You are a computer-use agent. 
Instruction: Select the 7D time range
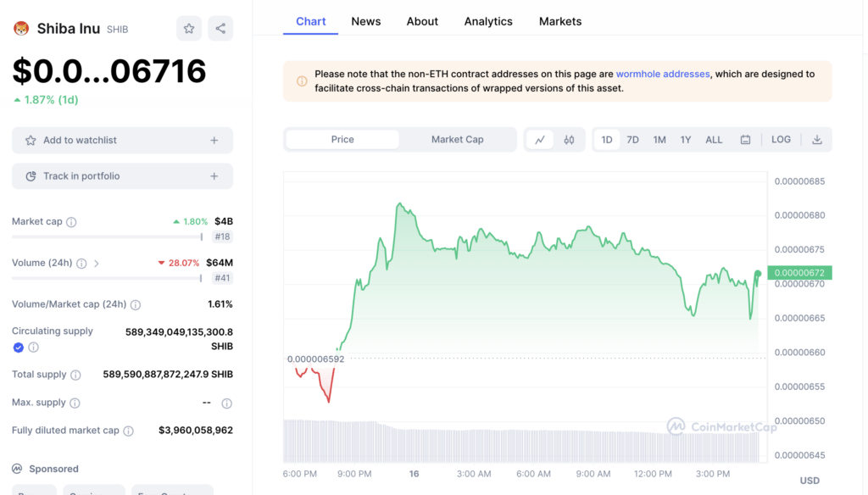click(x=632, y=140)
